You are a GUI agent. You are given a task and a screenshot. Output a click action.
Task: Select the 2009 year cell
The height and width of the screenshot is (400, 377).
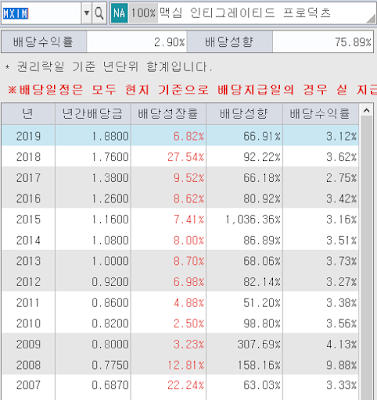point(28,344)
